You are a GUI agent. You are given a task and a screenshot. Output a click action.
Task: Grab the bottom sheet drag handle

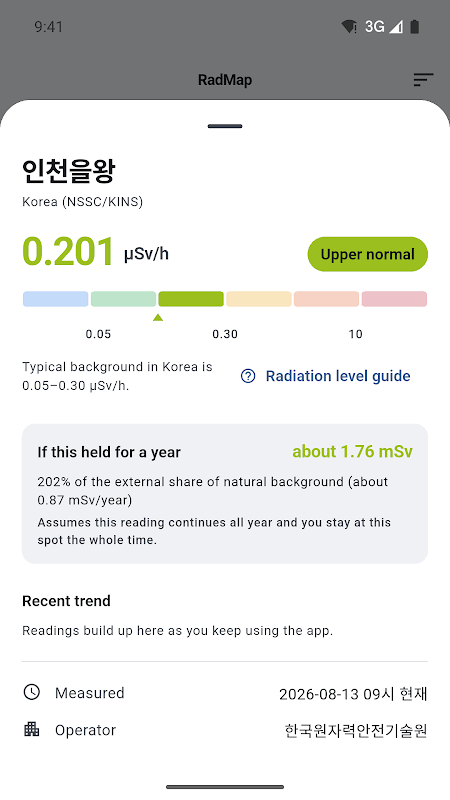click(225, 126)
